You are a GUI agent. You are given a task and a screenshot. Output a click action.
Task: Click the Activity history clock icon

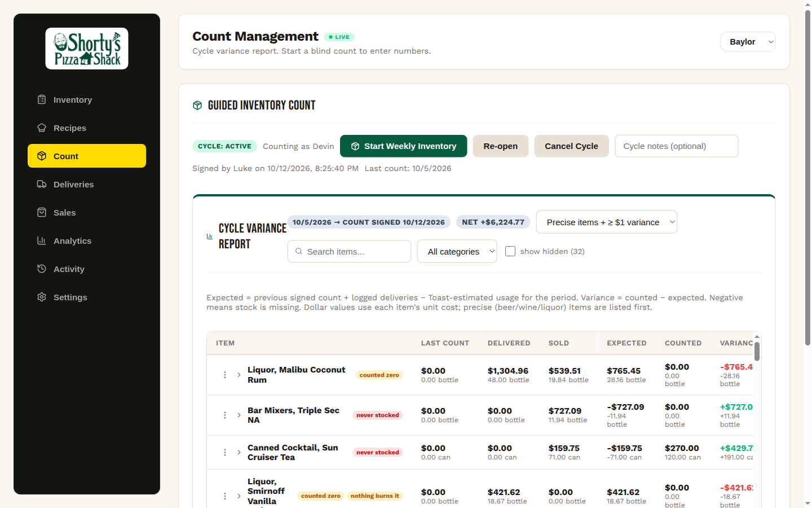(x=42, y=269)
